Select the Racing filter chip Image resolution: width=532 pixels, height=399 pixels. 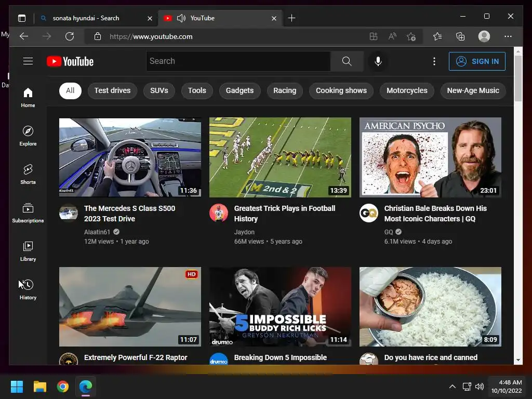pyautogui.click(x=285, y=90)
